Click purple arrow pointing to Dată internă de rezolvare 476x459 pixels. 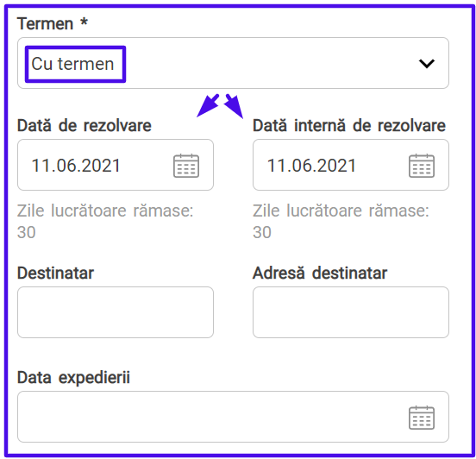click(234, 106)
